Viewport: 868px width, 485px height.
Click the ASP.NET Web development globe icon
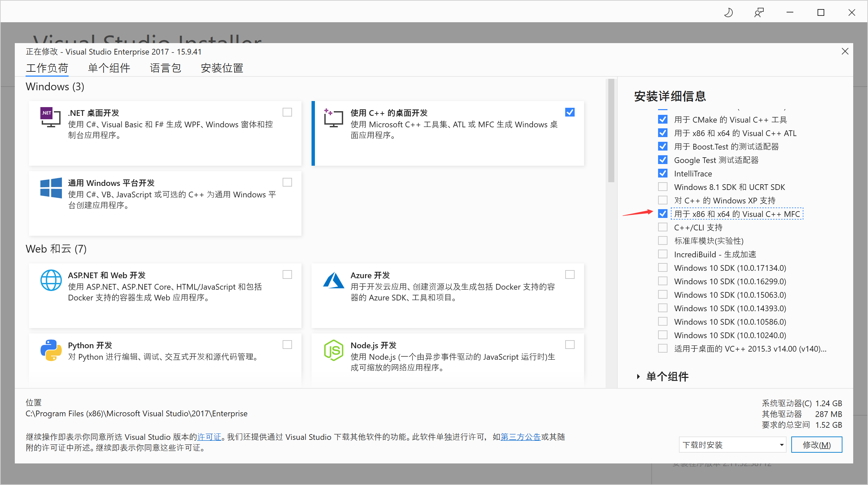[x=51, y=280]
